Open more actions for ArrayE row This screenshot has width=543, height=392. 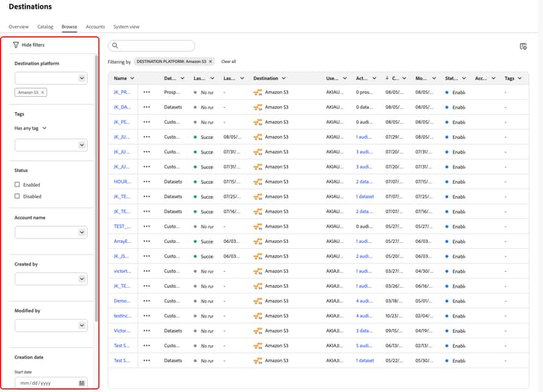147,241
